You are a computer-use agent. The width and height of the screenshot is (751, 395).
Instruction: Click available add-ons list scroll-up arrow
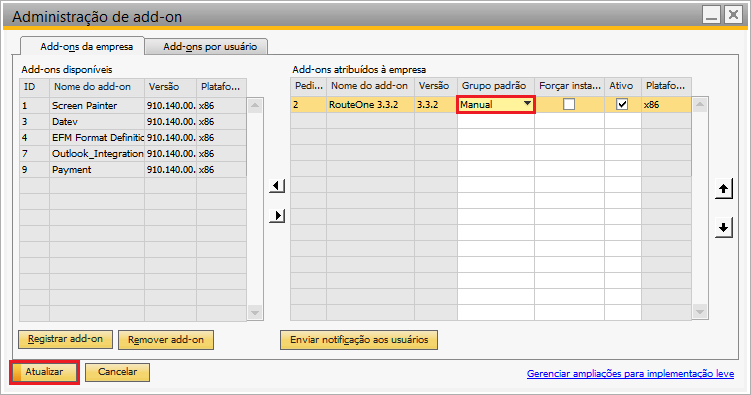coord(255,105)
